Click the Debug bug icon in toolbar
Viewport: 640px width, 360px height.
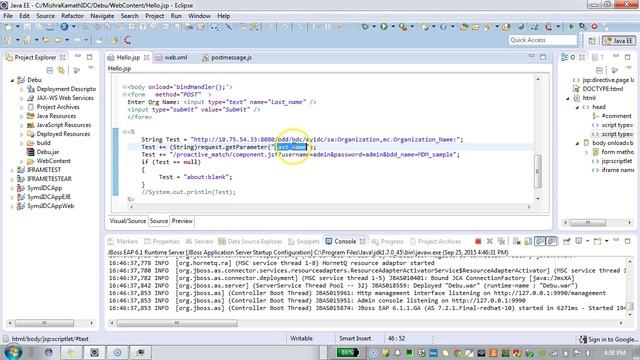365,27
